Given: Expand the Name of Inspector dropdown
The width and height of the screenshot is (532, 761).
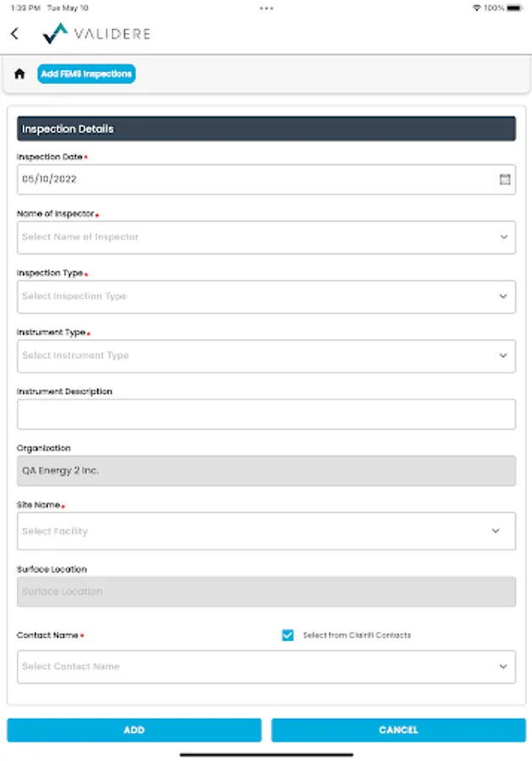Looking at the screenshot, I should 266,238.
